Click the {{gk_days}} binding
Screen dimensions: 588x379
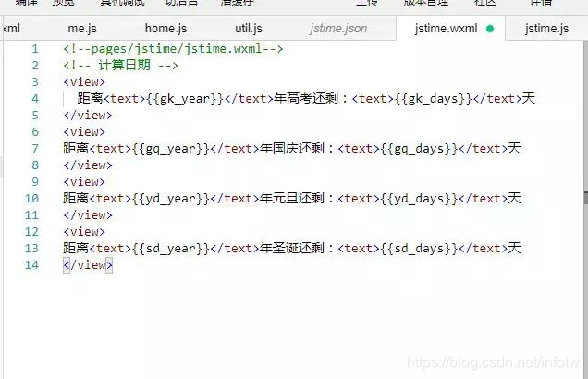[433, 99]
